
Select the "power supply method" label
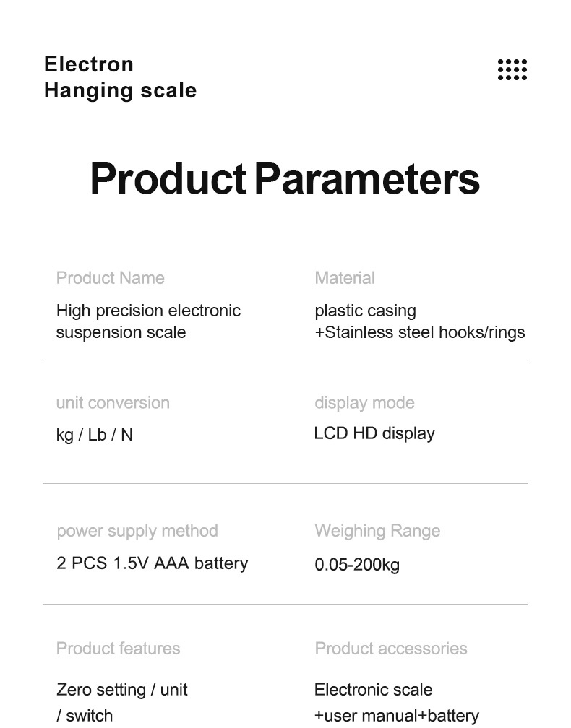point(137,531)
